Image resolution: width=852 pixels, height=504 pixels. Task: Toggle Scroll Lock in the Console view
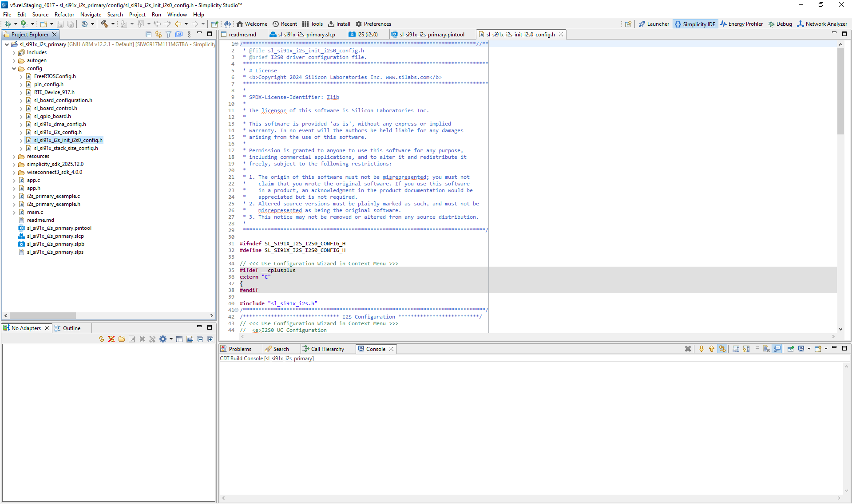point(746,349)
